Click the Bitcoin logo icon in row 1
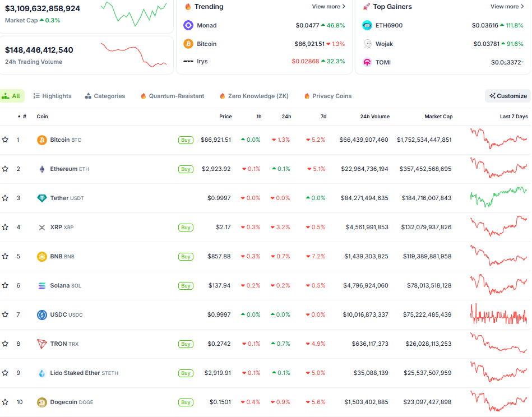Viewport: 532px width, 417px height. 41,140
